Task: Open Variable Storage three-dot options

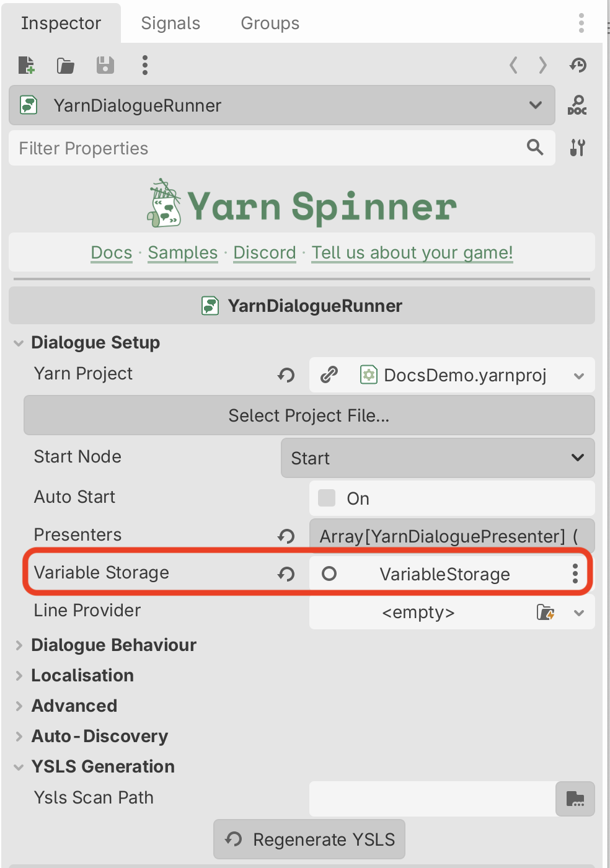Action: click(x=575, y=573)
